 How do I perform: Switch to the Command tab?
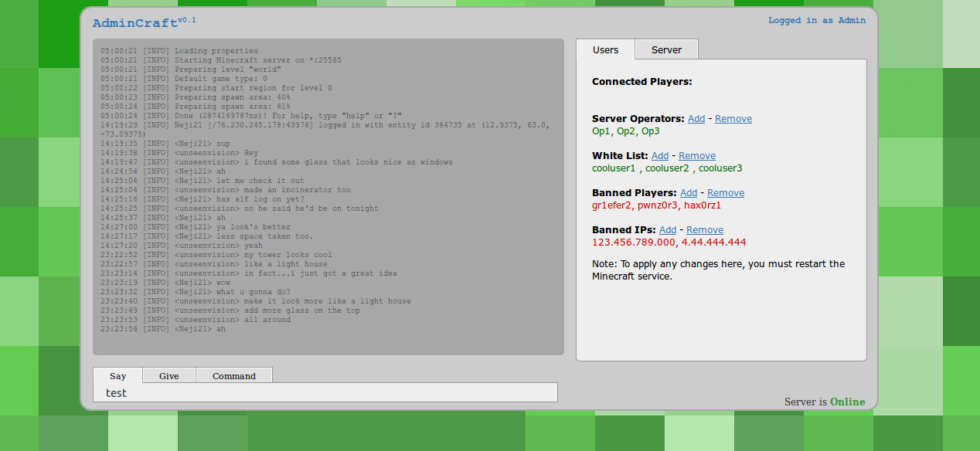(x=233, y=375)
